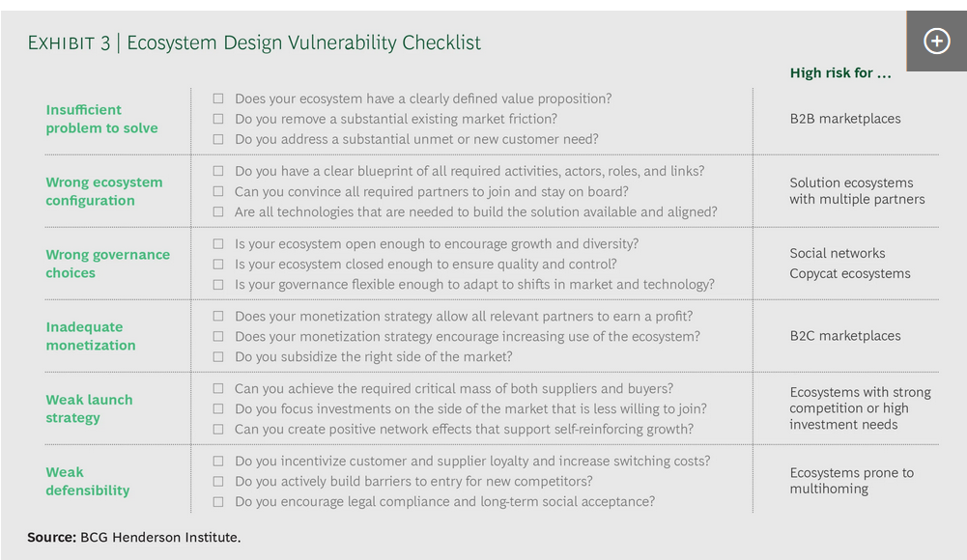Viewport: 967px width, 560px height.
Task: Tick the 'remove substantial market friction' checkbox
Action: click(x=218, y=119)
